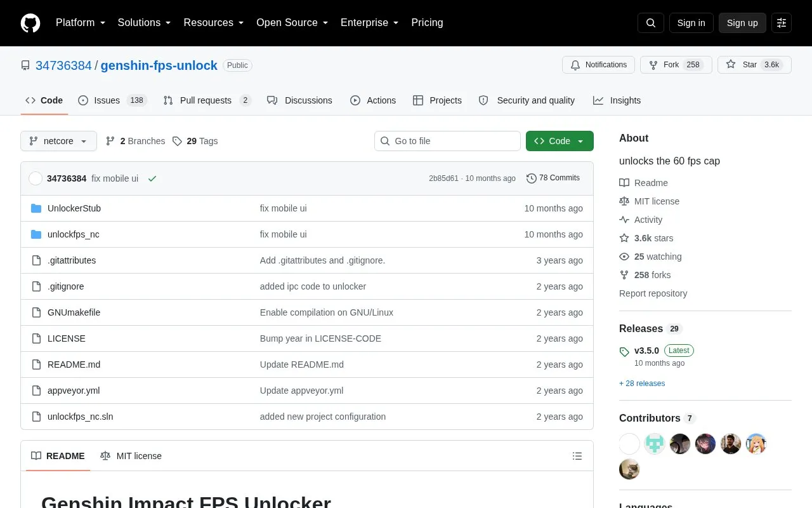Expand the Solutions menu
This screenshot has height=508, width=812.
click(x=145, y=23)
